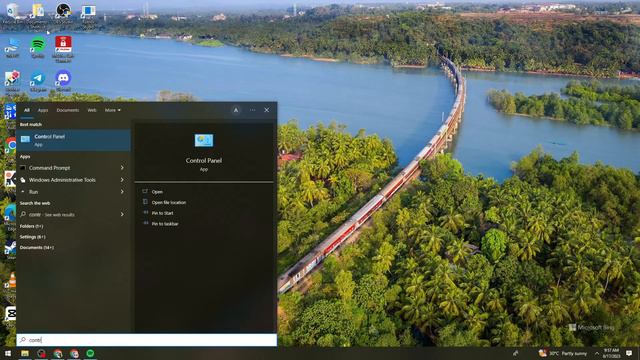Show hidden system tray icons
Image resolution: width=640 pixels, height=360 pixels.
point(597,353)
